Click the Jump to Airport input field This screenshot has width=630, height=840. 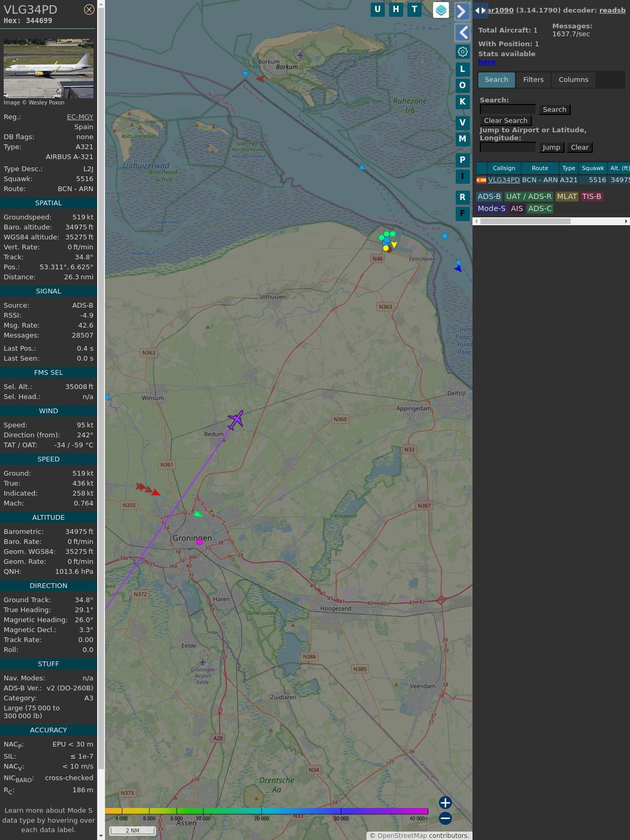click(x=508, y=148)
